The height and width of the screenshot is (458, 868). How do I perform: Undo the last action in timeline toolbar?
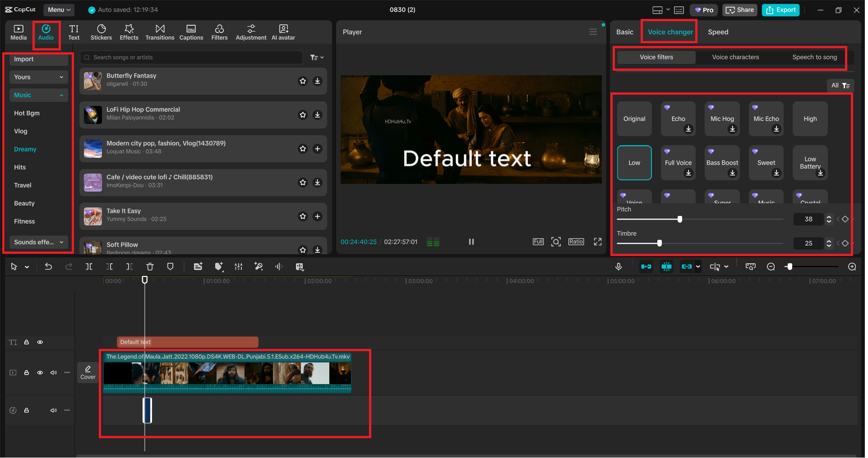coord(48,267)
